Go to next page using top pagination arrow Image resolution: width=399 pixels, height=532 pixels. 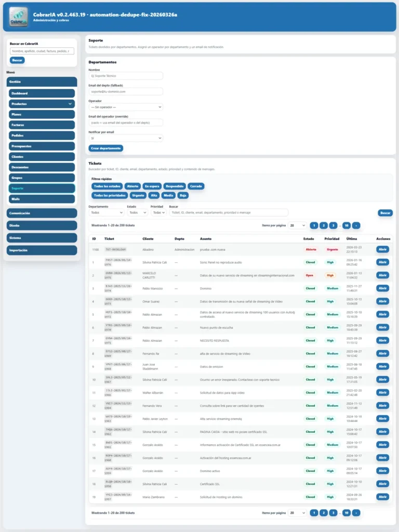click(356, 225)
